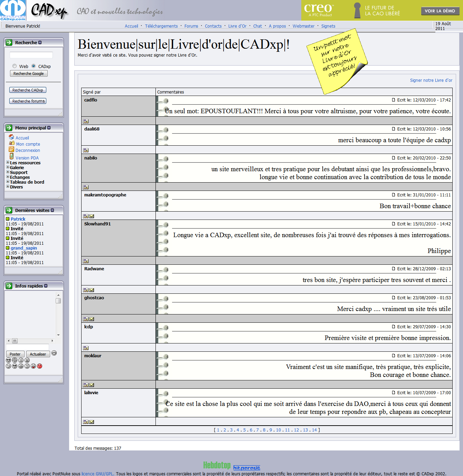Viewport: 463px width, 476px height.
Task: Click the Recherche search text field
Action: 31,55
